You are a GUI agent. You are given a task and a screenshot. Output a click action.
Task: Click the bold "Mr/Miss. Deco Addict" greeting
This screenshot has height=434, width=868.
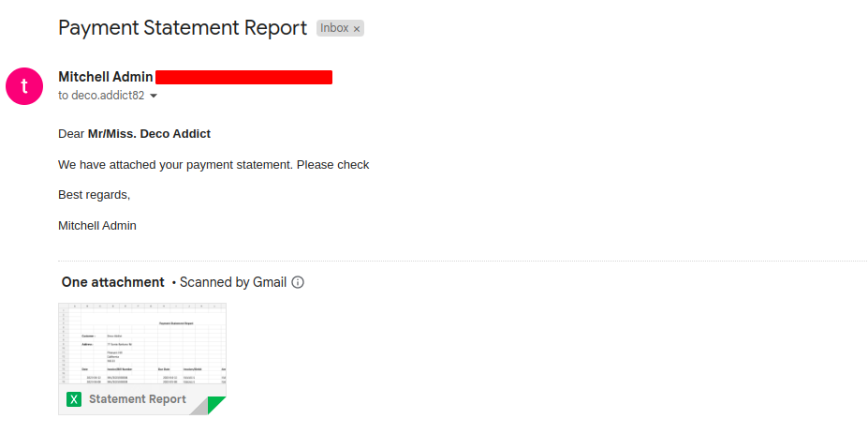pyautogui.click(x=149, y=134)
